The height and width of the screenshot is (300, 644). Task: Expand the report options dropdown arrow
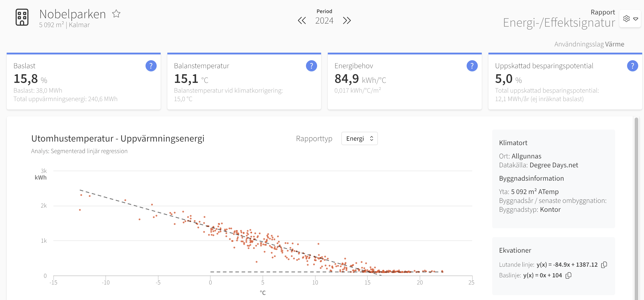(636, 19)
